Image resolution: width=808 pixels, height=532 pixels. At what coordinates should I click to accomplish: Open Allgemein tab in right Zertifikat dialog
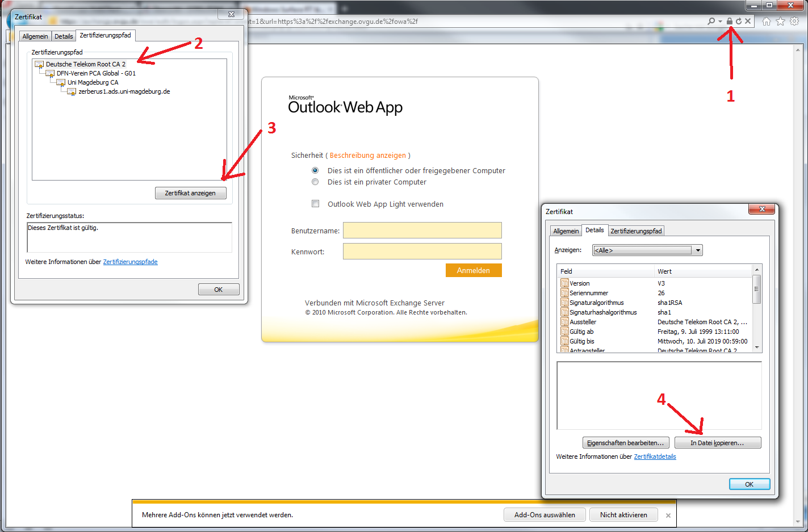[x=566, y=231]
